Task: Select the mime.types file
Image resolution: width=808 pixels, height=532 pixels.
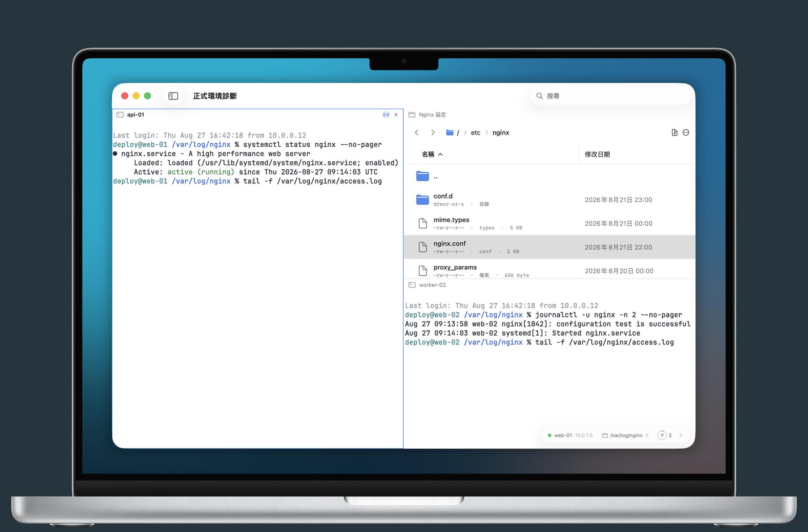Action: pos(549,223)
